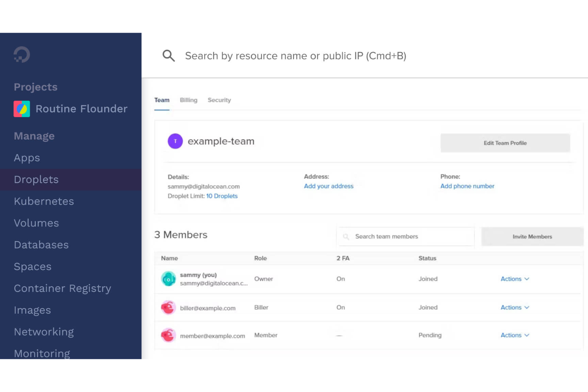The width and height of the screenshot is (588, 392).
Task: Click the search magnifying glass icon
Action: tap(168, 56)
